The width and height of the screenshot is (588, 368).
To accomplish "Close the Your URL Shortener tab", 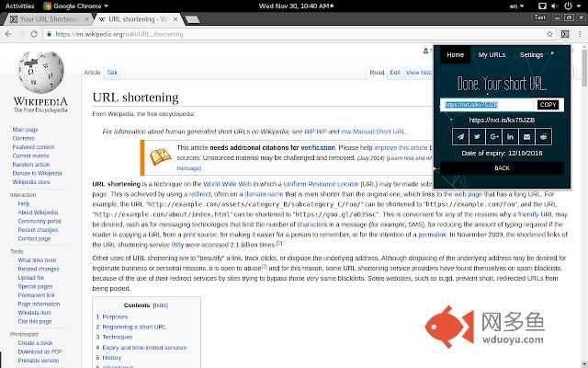I will (86, 19).
